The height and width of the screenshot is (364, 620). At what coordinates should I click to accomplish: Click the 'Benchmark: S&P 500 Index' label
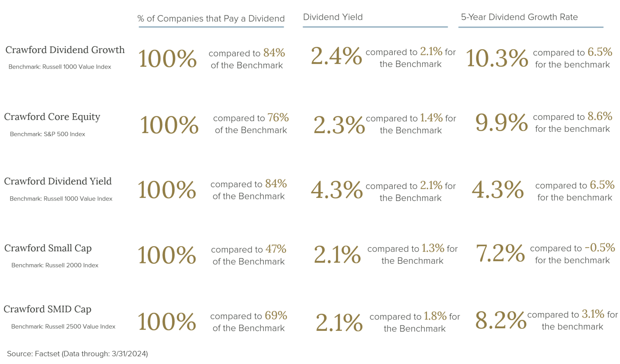click(x=47, y=134)
